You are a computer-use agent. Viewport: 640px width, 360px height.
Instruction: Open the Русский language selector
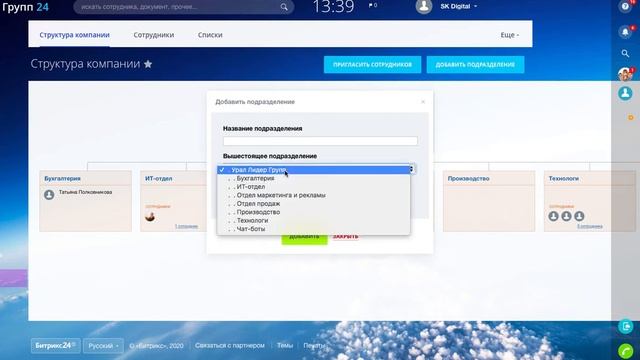[103, 346]
